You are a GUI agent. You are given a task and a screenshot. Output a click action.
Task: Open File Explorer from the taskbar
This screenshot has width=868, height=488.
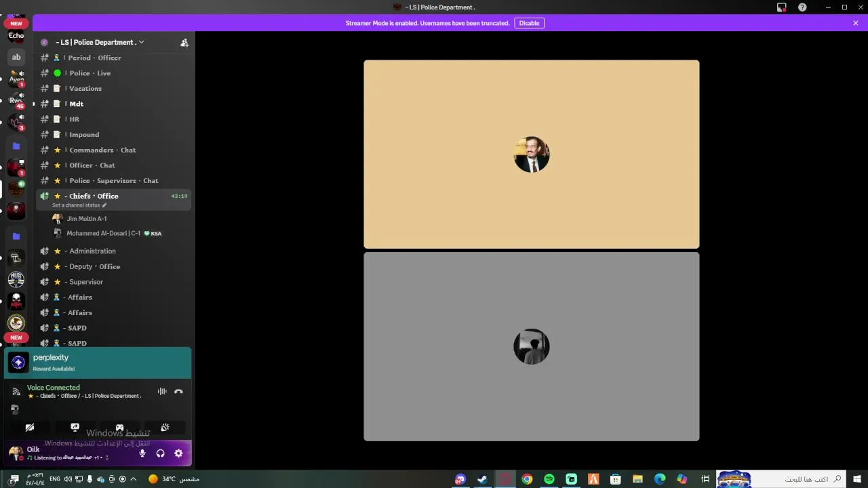click(638, 479)
